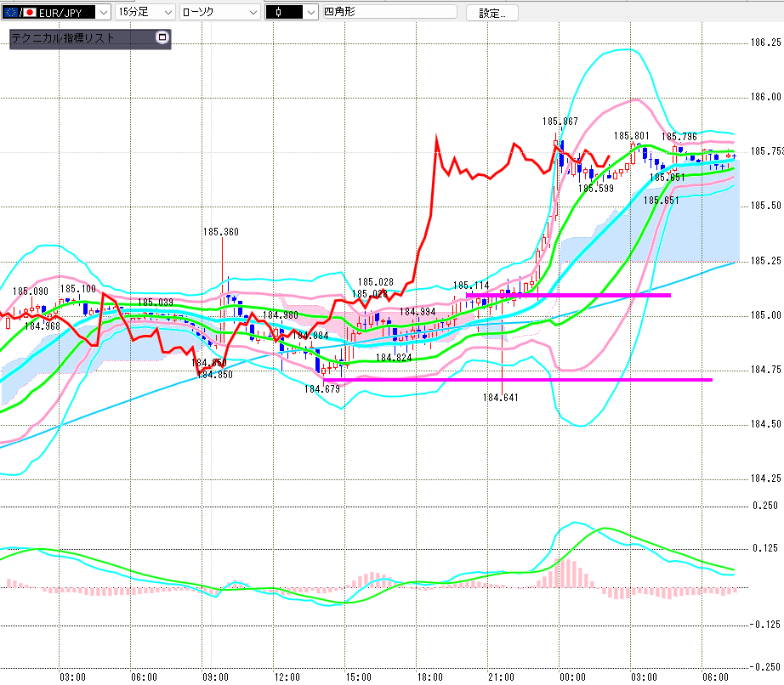Image resolution: width=784 pixels, height=685 pixels.
Task: Click the 185.360 spike price label
Action: click(220, 232)
